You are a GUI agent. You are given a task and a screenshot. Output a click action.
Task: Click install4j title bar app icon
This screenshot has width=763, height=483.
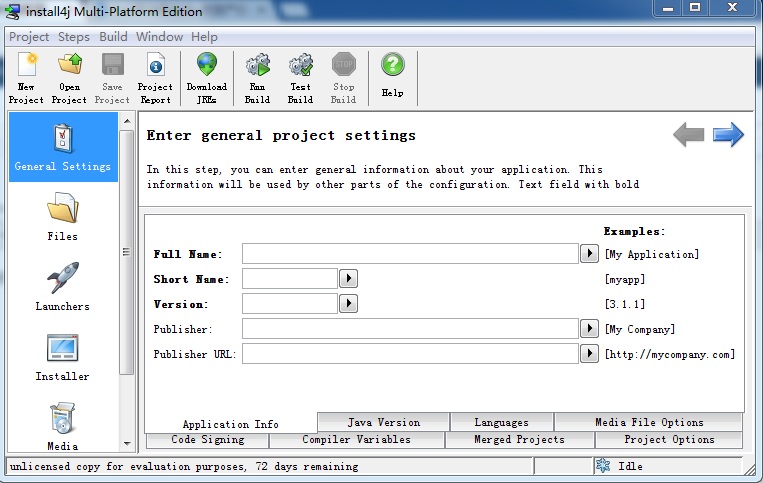(12, 11)
